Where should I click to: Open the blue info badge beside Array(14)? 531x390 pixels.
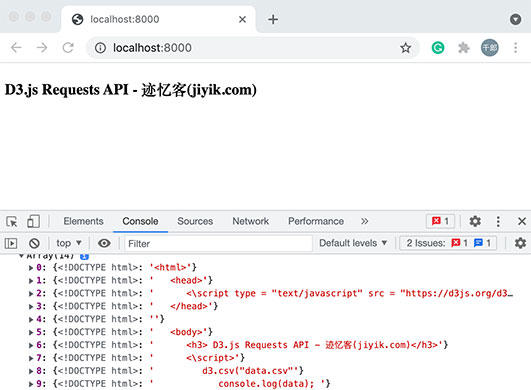point(84,256)
